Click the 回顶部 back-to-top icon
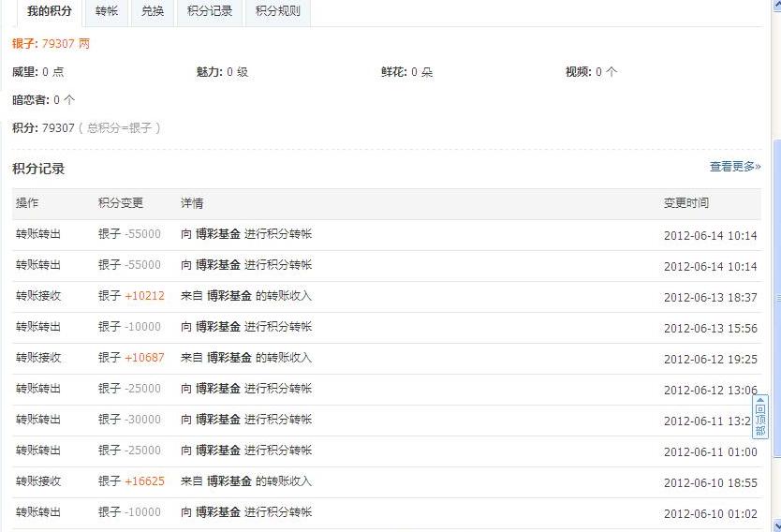This screenshot has width=781, height=532. [760, 417]
